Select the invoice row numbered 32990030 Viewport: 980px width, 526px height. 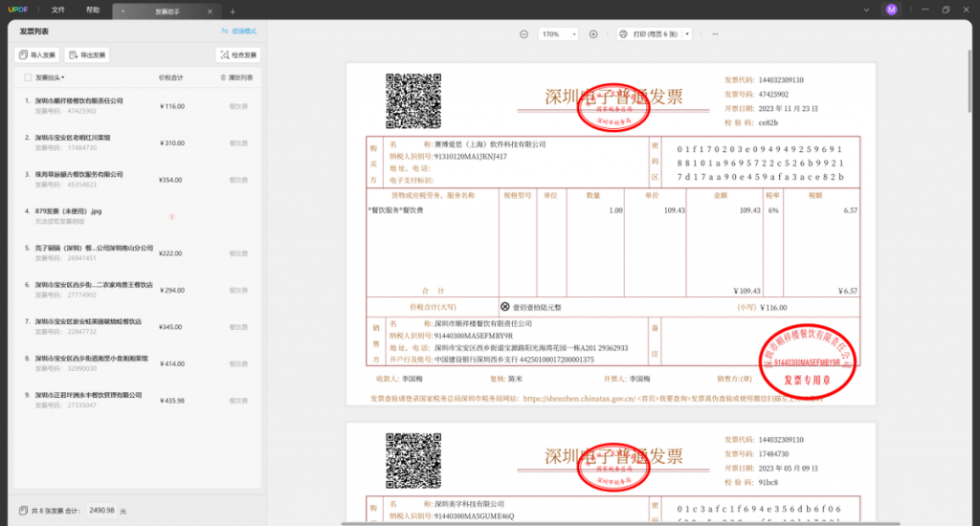tap(138, 363)
